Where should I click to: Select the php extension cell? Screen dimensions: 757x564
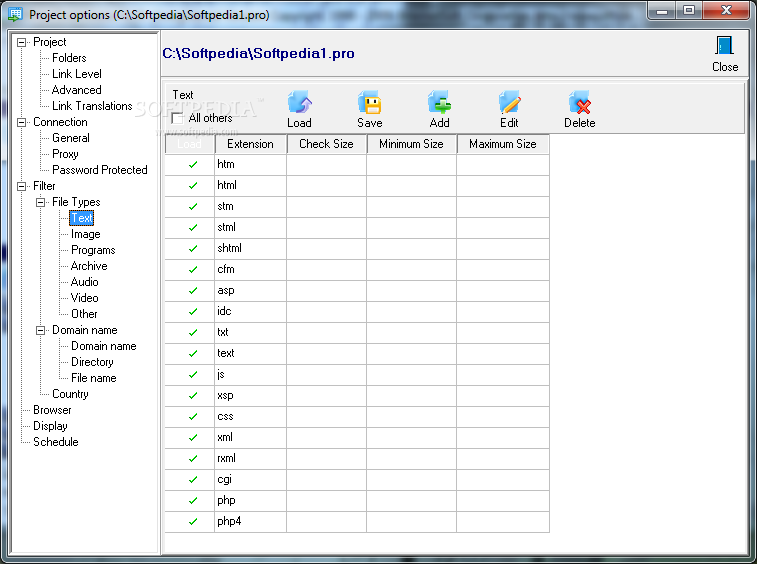pyautogui.click(x=251, y=501)
